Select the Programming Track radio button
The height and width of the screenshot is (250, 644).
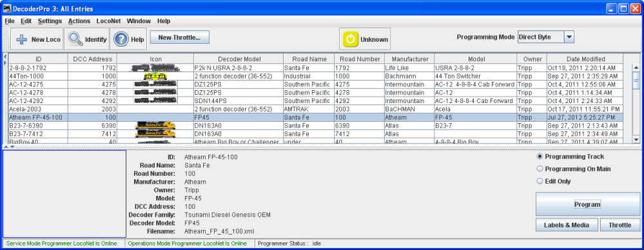pyautogui.click(x=540, y=157)
